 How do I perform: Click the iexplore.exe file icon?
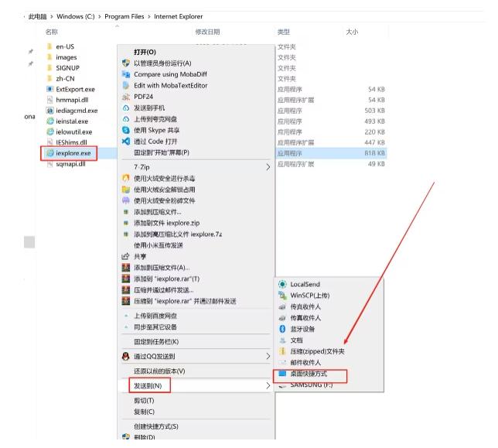(50, 154)
